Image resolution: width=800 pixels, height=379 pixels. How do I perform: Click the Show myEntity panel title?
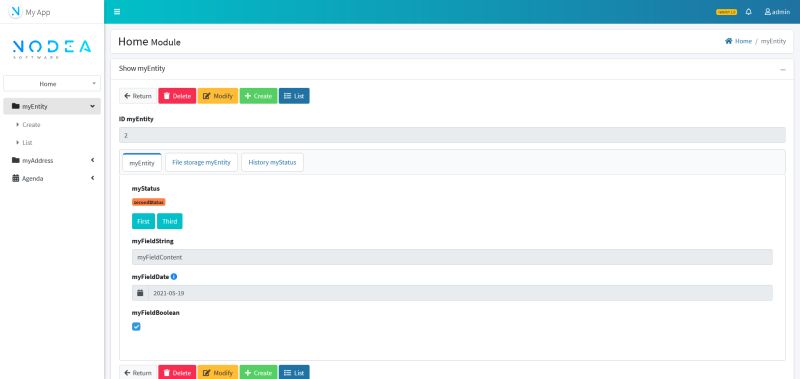tap(142, 68)
